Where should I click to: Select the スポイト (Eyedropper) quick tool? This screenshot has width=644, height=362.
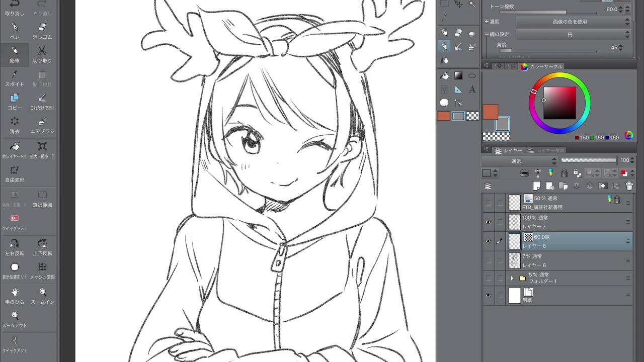click(x=15, y=78)
